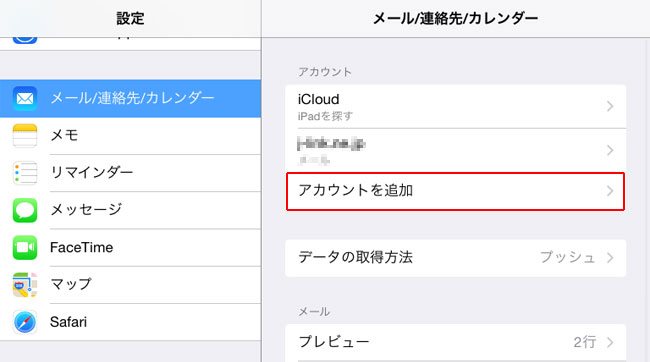Tap the chevron next to プッシュ
Screen dimensions: 650x362
point(610,258)
